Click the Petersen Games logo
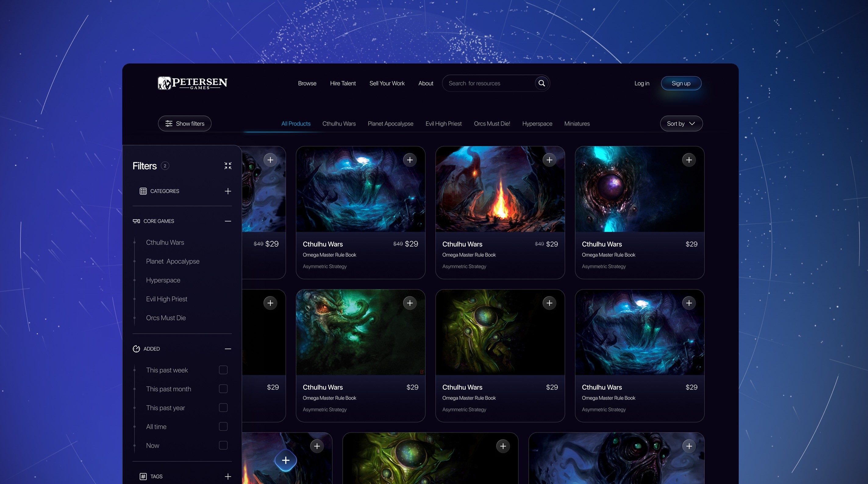This screenshot has height=484, width=868. 192,83
